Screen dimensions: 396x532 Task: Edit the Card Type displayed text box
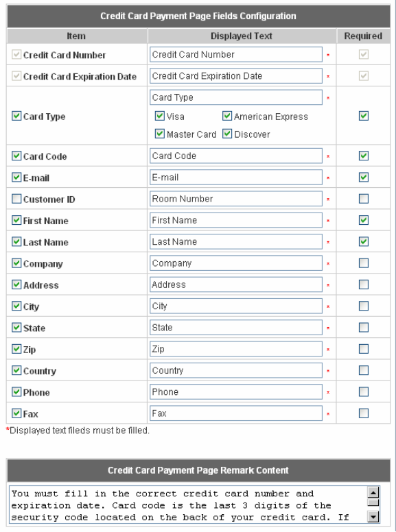[235, 97]
